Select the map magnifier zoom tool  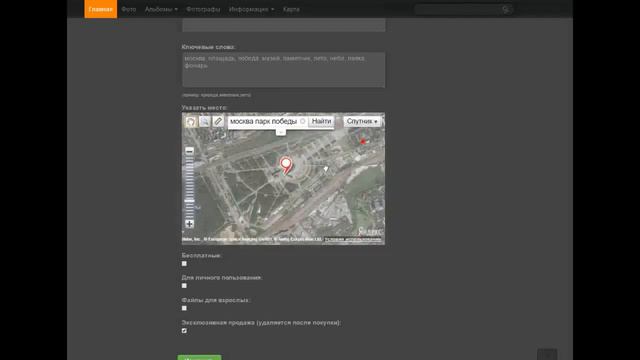point(204,121)
